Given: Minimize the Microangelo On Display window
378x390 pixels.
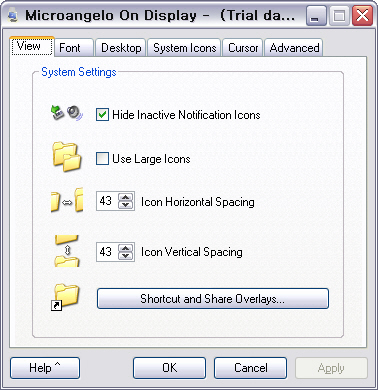Looking at the screenshot, I should tap(316, 16).
